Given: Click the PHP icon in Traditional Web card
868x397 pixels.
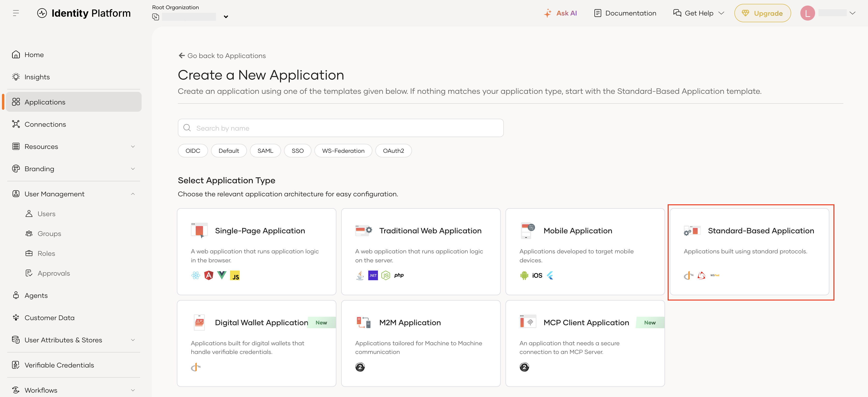Looking at the screenshot, I should tap(399, 275).
